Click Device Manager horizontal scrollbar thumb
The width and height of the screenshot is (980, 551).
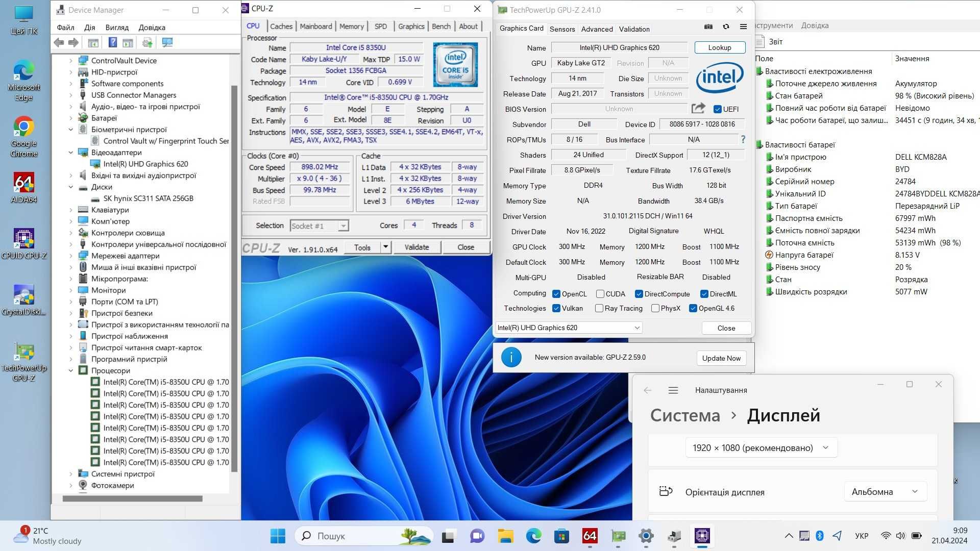click(132, 498)
